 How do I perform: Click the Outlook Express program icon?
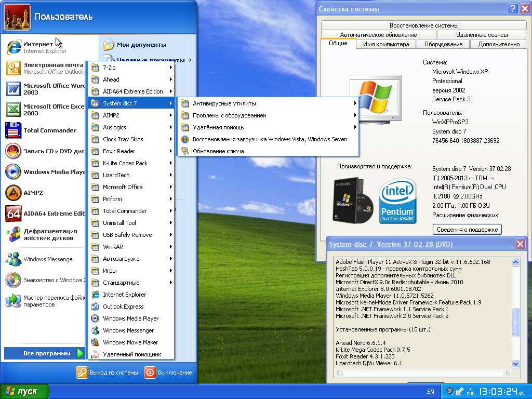point(95,307)
